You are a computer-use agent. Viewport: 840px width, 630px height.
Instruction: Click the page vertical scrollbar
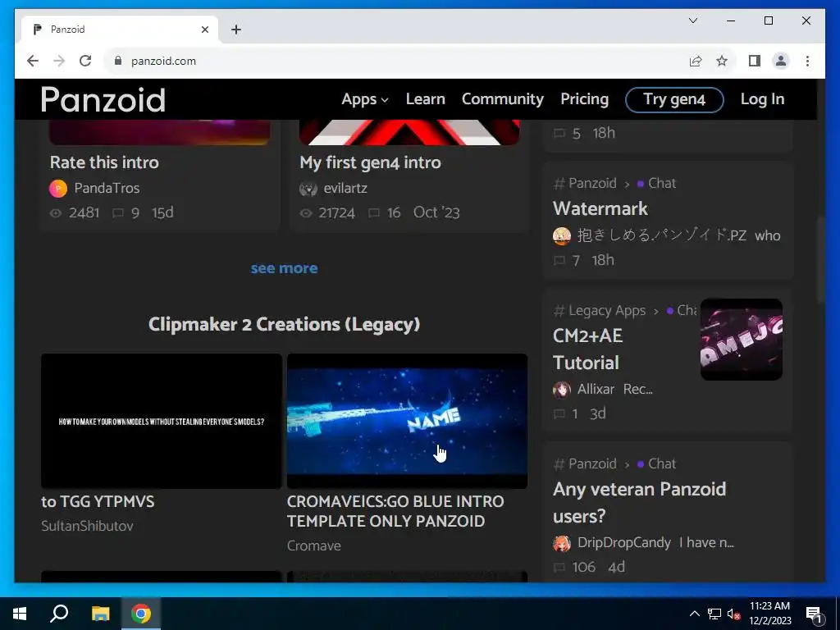coord(820,260)
